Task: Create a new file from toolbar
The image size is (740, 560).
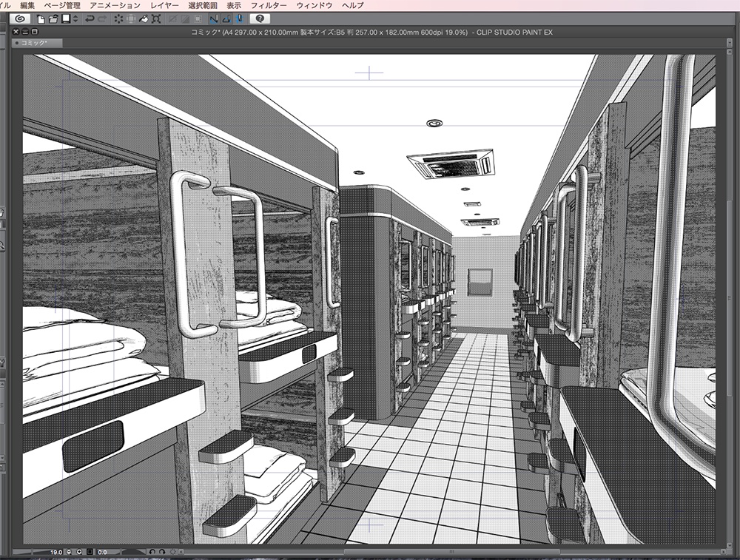Action: point(41,19)
